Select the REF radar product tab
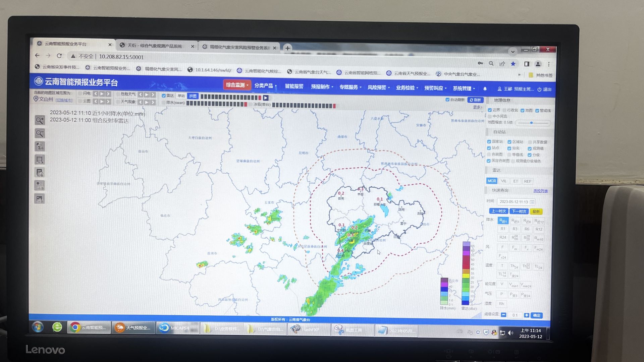Image resolution: width=644 pixels, height=362 pixels. click(528, 181)
